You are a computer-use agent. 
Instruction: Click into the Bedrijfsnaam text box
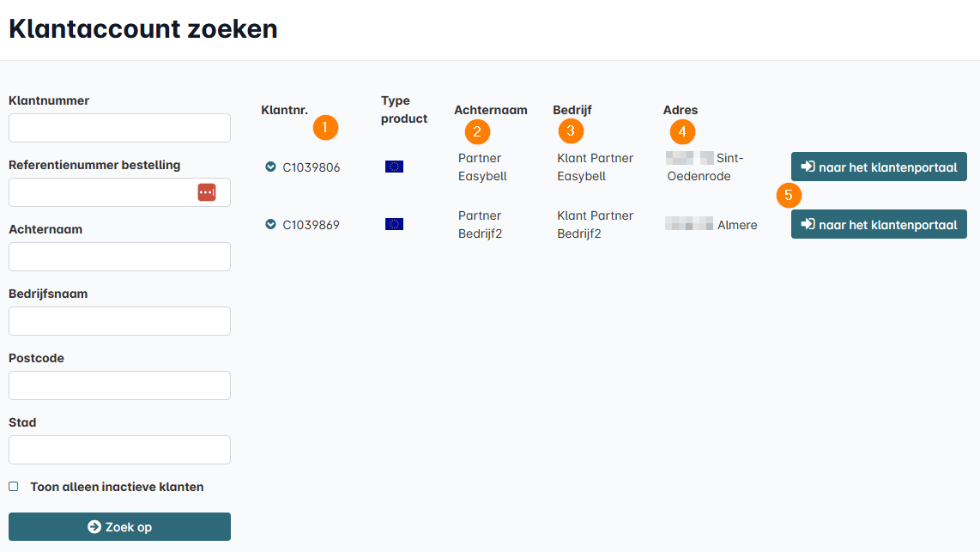coord(119,321)
